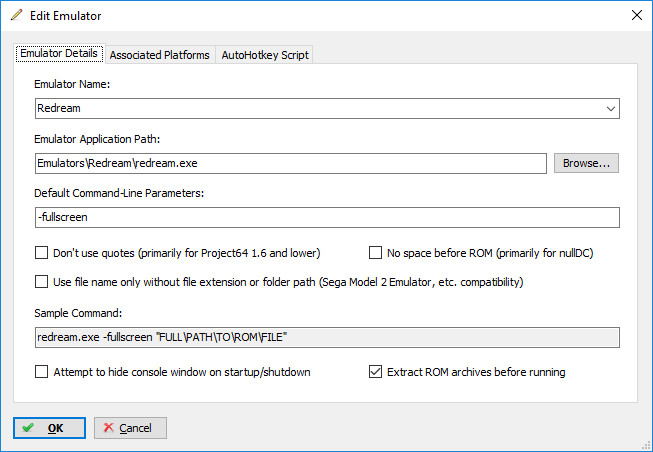Click the pencil icon in title bar
Viewport: 653px width, 452px height.
pyautogui.click(x=17, y=15)
